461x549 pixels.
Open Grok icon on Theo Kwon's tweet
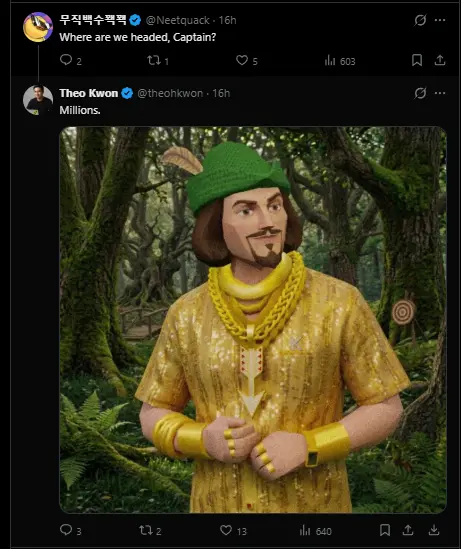click(420, 93)
